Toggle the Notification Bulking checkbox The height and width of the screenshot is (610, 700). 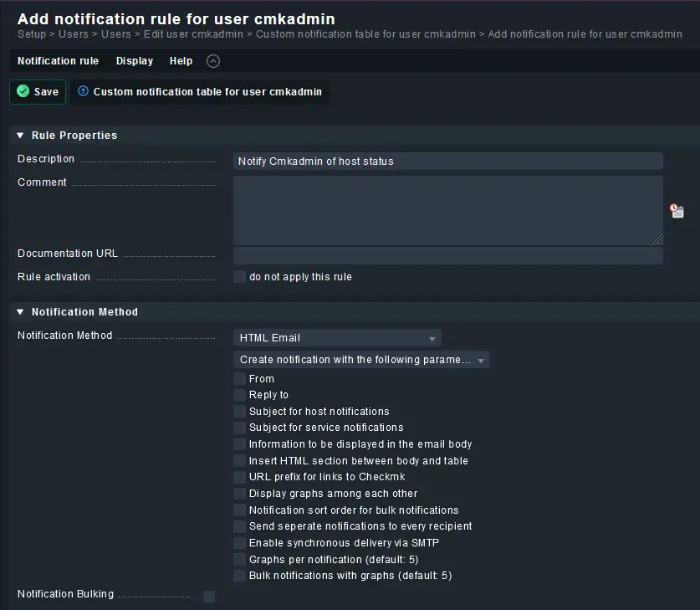pos(208,596)
